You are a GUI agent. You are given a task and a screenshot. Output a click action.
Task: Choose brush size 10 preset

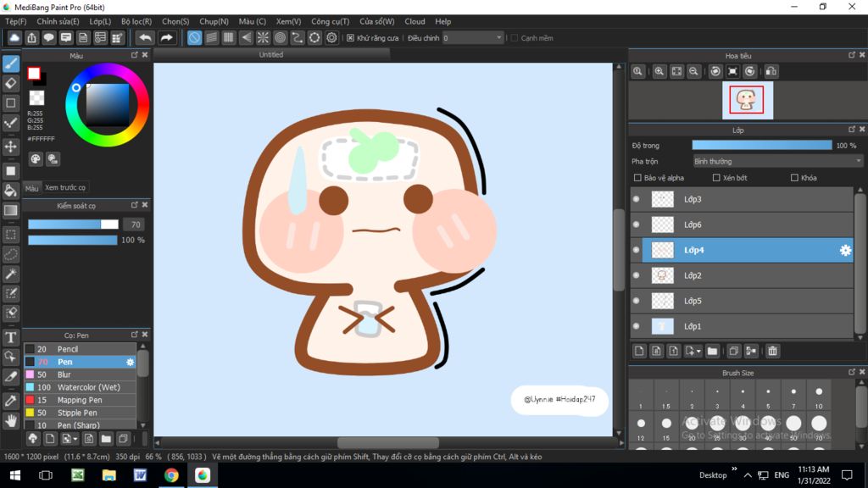coord(819,396)
